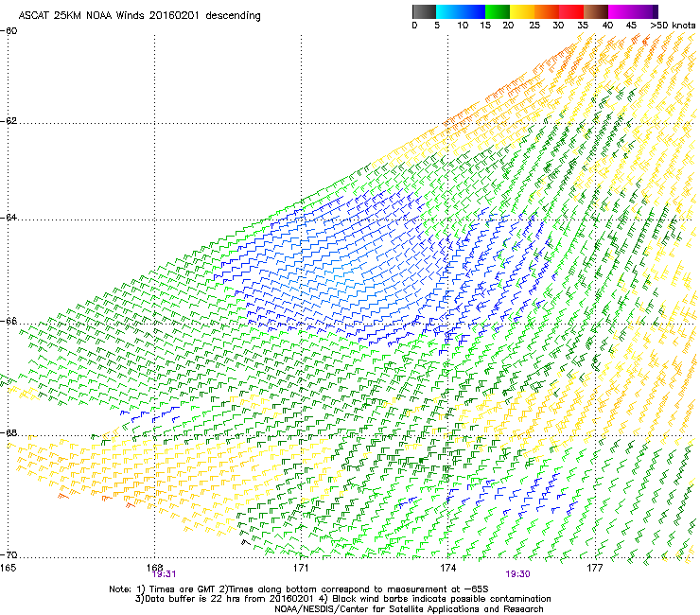Screen dimensions: 700x615
Task: Click the yellow 20-25 knots legend segment
Action: click(522, 11)
